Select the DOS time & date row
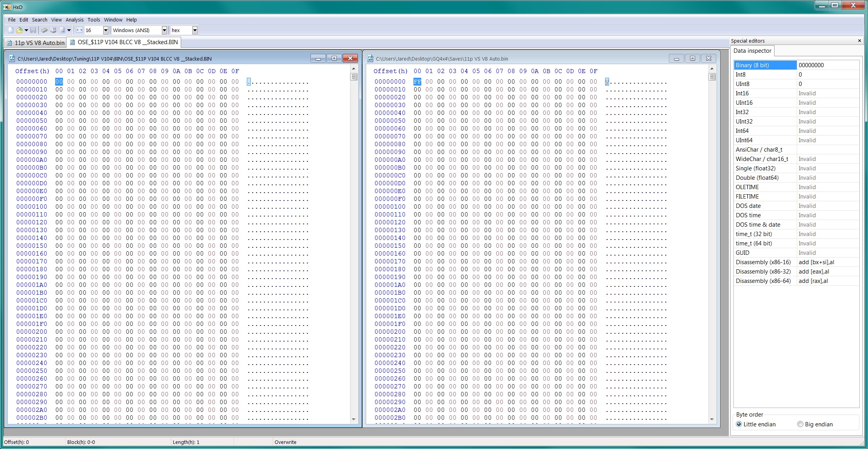Viewport: 868px width, 449px height. [796, 225]
